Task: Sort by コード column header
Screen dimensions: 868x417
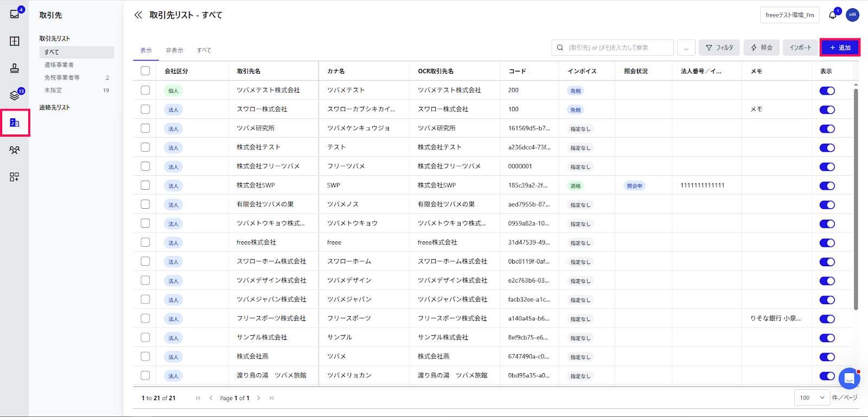Action: [x=517, y=71]
